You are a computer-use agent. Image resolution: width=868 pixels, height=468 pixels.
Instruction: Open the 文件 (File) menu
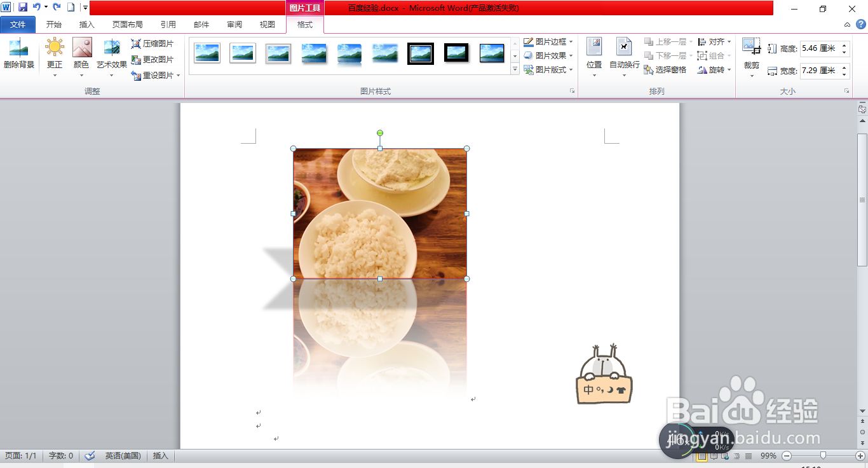(18, 24)
